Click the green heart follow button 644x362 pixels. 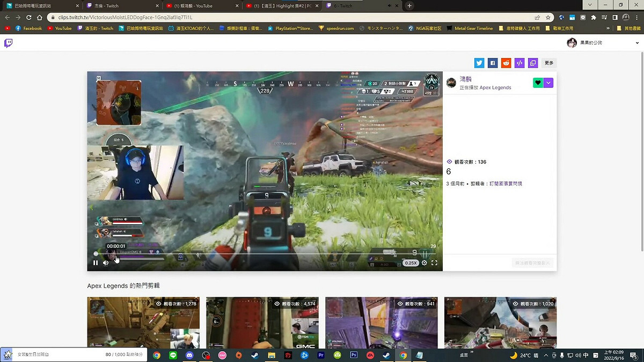pos(538,83)
